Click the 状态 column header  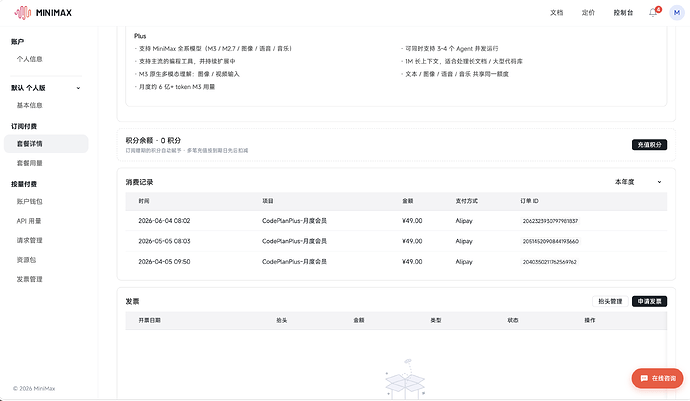tap(513, 320)
